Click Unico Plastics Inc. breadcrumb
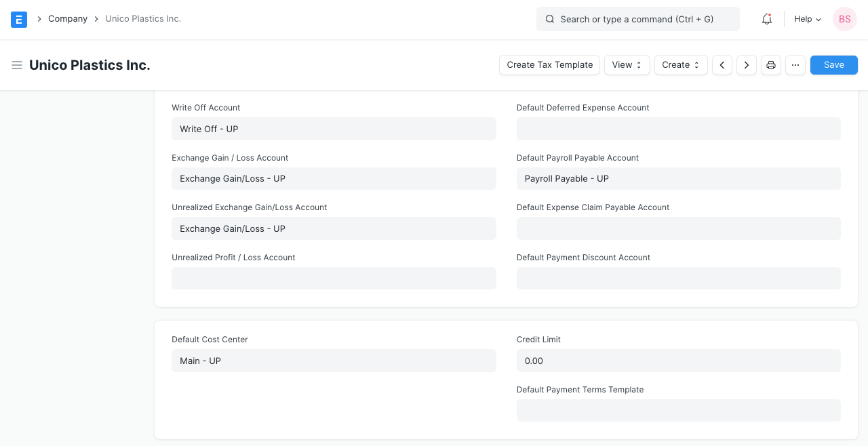This screenshot has width=868, height=446. pos(143,19)
